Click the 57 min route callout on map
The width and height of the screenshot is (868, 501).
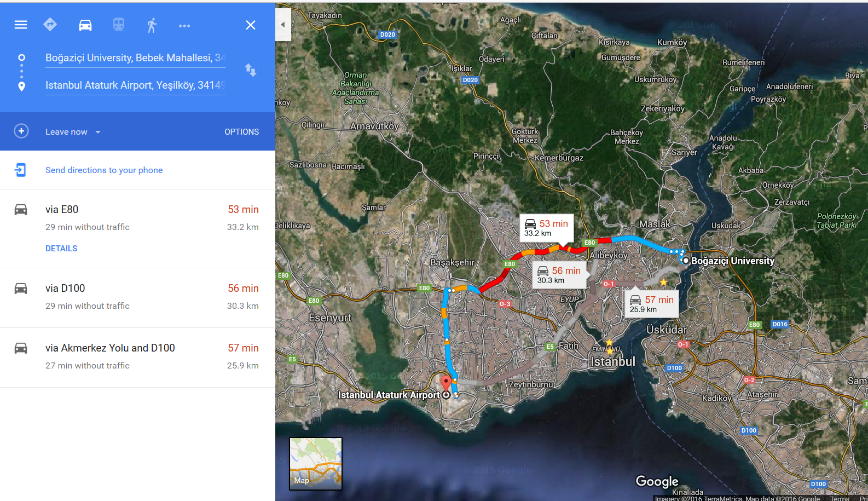tap(652, 304)
